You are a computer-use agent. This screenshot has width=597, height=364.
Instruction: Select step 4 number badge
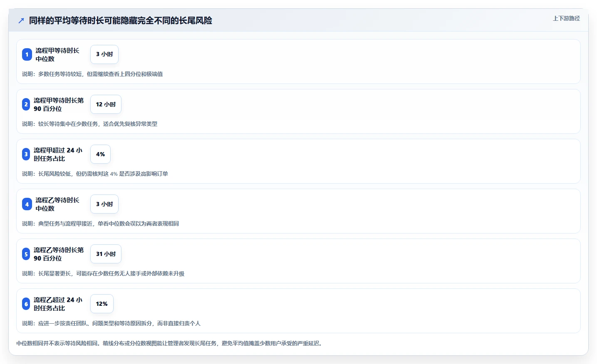[x=27, y=204]
